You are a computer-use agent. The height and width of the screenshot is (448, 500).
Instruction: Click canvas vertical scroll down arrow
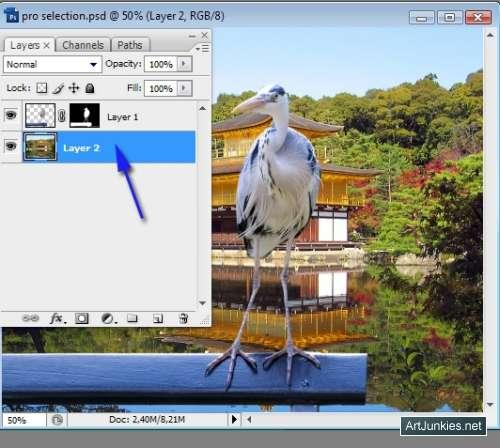click(x=490, y=405)
